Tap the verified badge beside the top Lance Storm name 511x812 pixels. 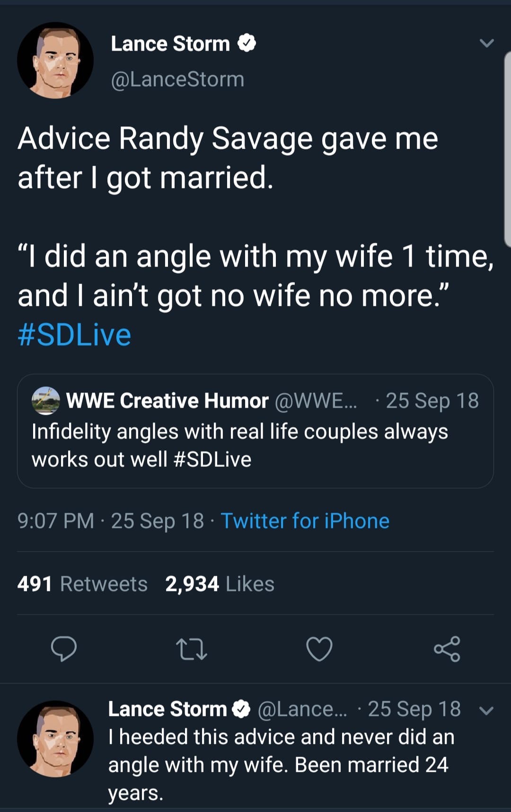click(247, 44)
